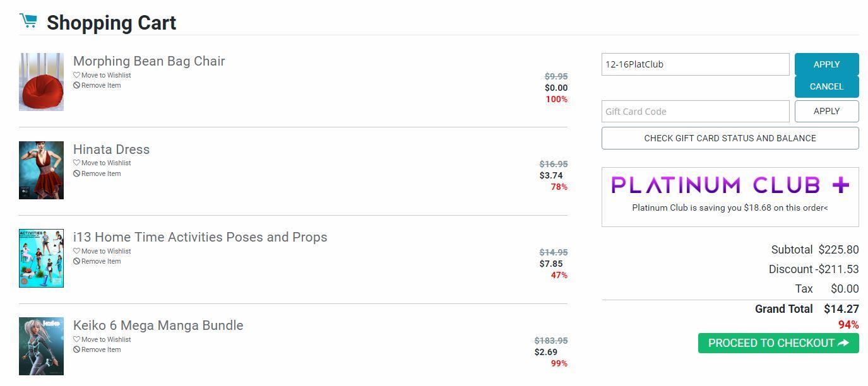This screenshot has height=386, width=868.
Task: Click heart icon for Morphing Bean Bag Chair
Action: (x=76, y=76)
